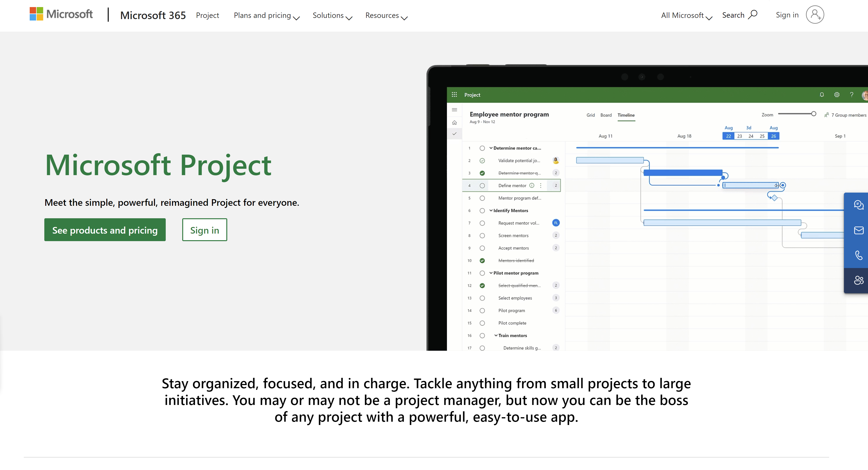Viewport: 868px width, 470px height.
Task: Open the All Microsoft dropdown
Action: (x=686, y=16)
